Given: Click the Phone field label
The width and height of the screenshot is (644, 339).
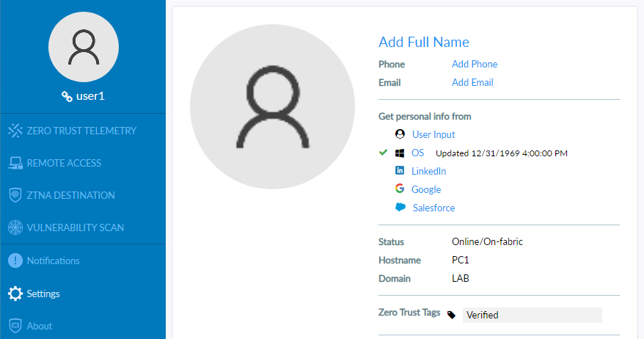Looking at the screenshot, I should tap(392, 64).
